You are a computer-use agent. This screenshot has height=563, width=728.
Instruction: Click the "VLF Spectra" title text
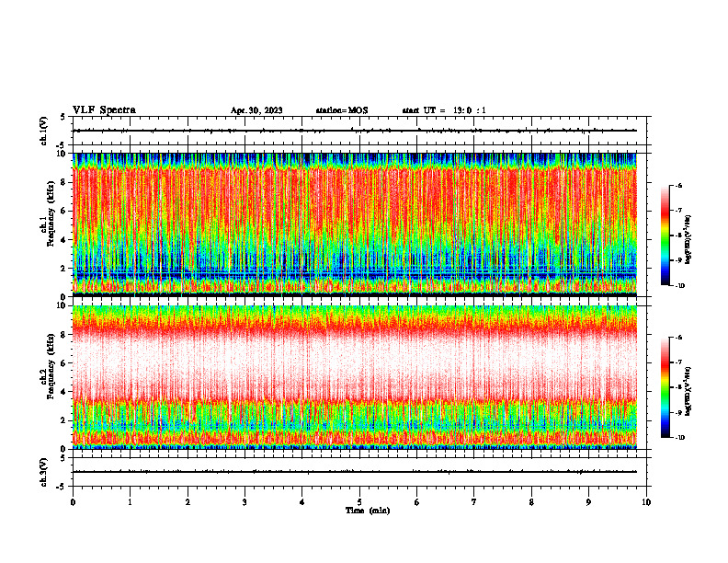click(x=104, y=110)
